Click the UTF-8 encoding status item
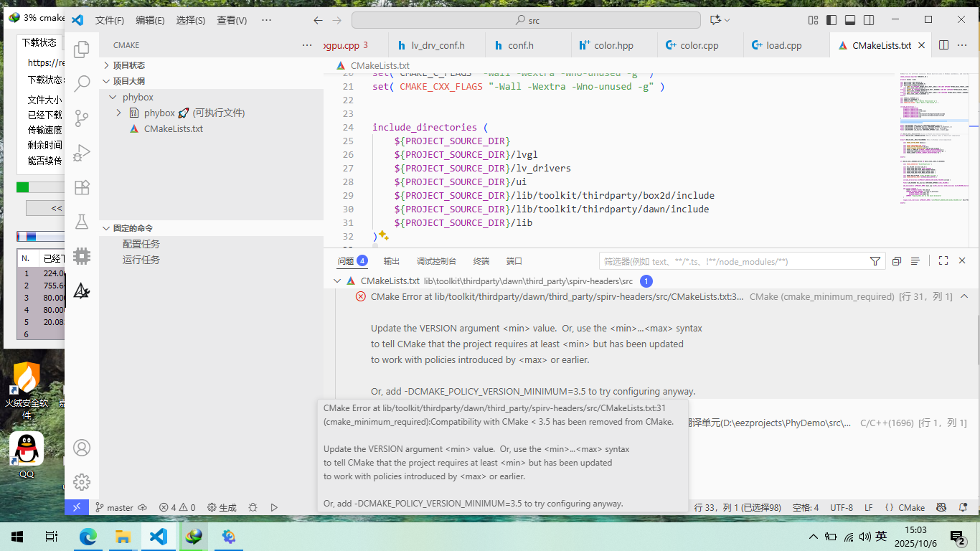 (x=842, y=507)
